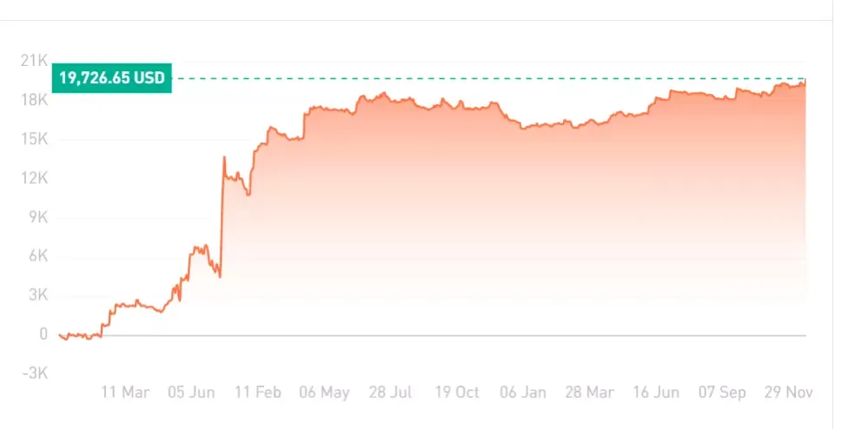This screenshot has width=868, height=429.
Task: Select the 28 Mar date label
Action: (590, 393)
